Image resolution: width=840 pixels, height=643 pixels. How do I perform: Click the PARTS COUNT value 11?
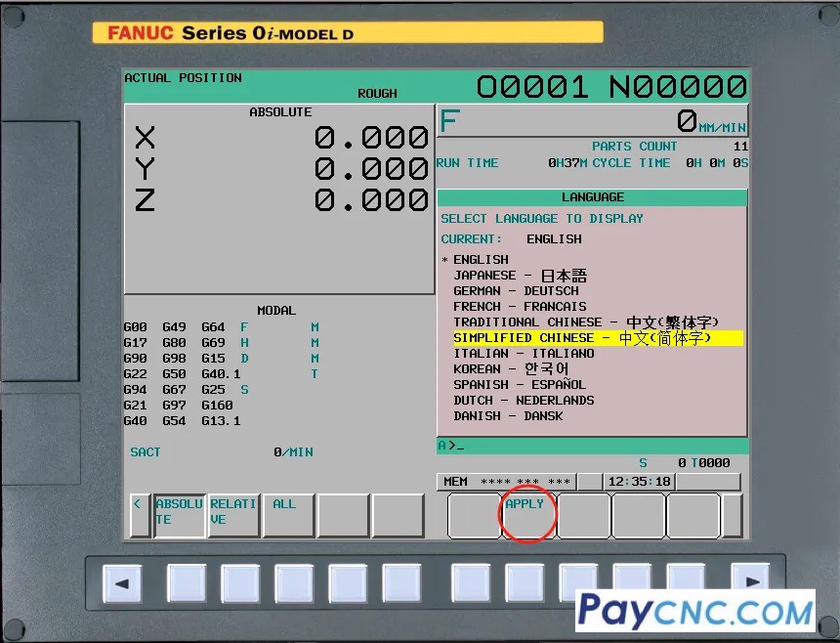[741, 147]
